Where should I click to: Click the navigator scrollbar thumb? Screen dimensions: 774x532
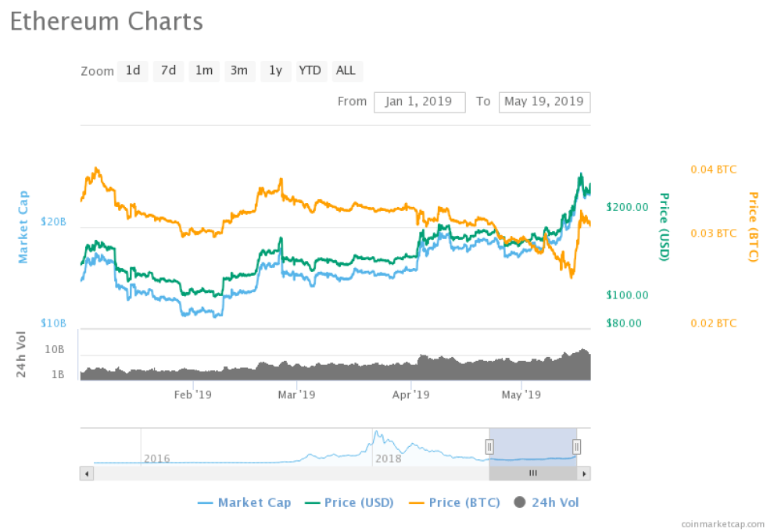(533, 473)
